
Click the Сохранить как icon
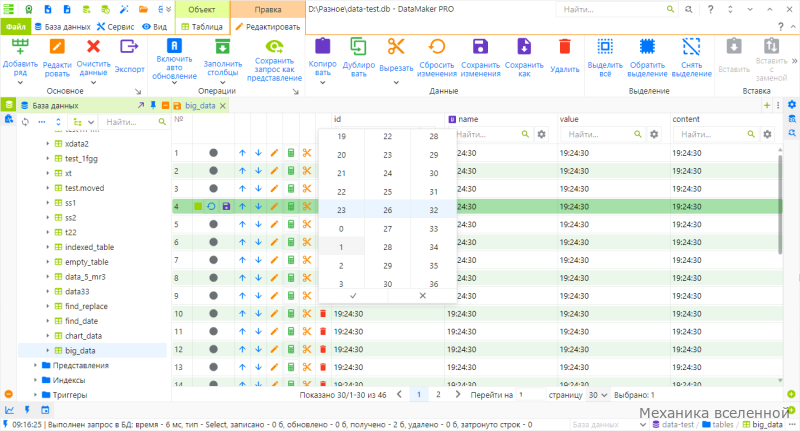[x=524, y=46]
